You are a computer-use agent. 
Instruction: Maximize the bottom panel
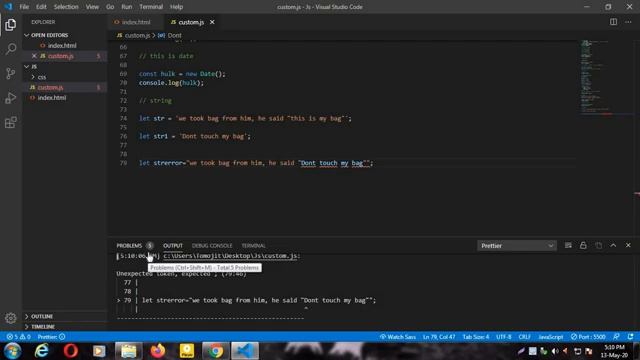pyautogui.click(x=613, y=245)
